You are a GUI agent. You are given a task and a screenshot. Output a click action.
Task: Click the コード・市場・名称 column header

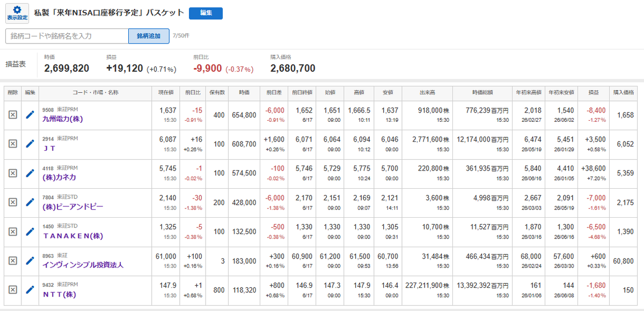click(x=95, y=93)
